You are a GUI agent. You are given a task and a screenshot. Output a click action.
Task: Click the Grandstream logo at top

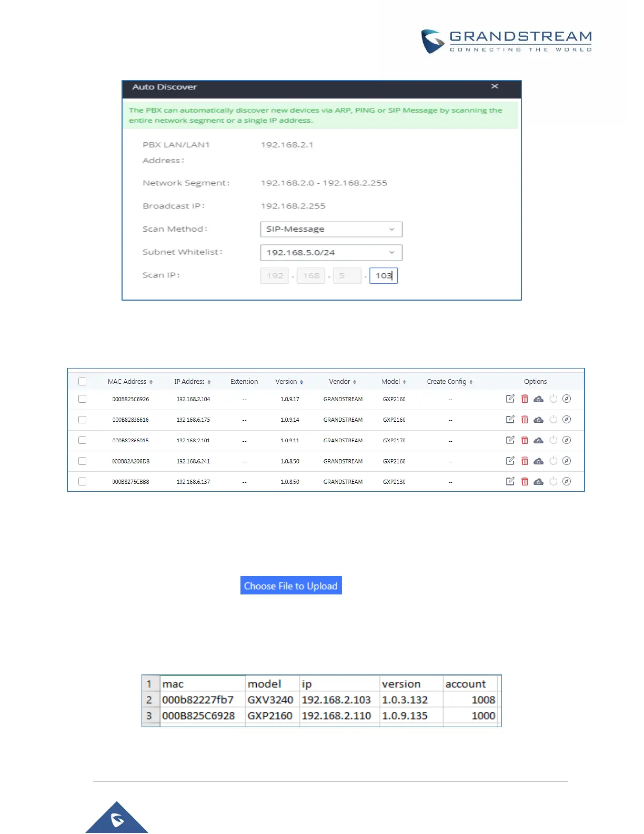point(507,41)
